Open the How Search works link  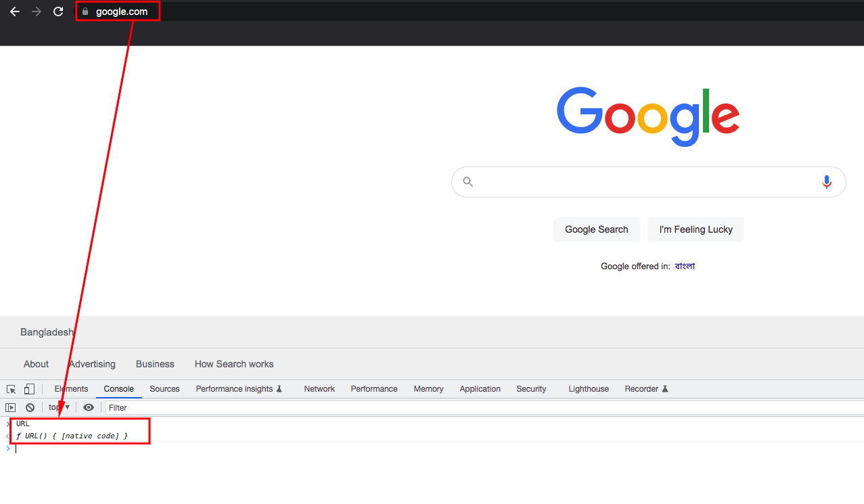click(x=234, y=364)
